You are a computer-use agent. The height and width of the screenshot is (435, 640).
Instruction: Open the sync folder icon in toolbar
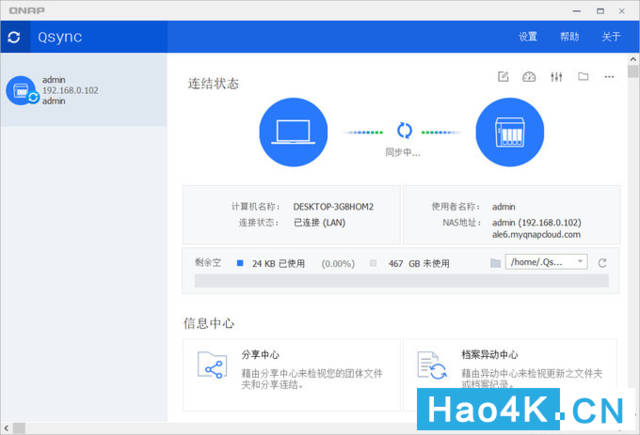[583, 76]
